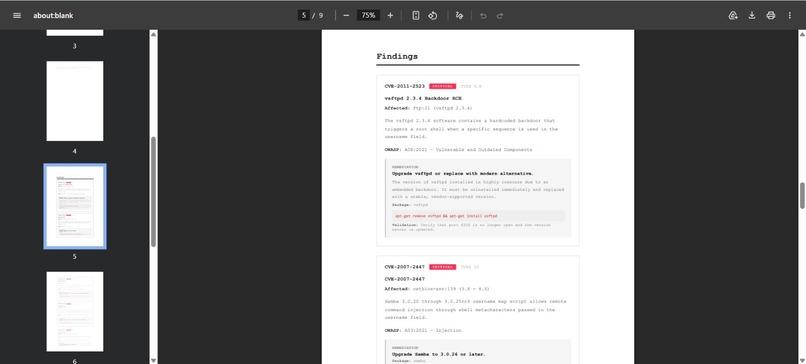Click the thumbnail sidebar scrollbar handle
Screen dimensions: 806x364
[153, 192]
